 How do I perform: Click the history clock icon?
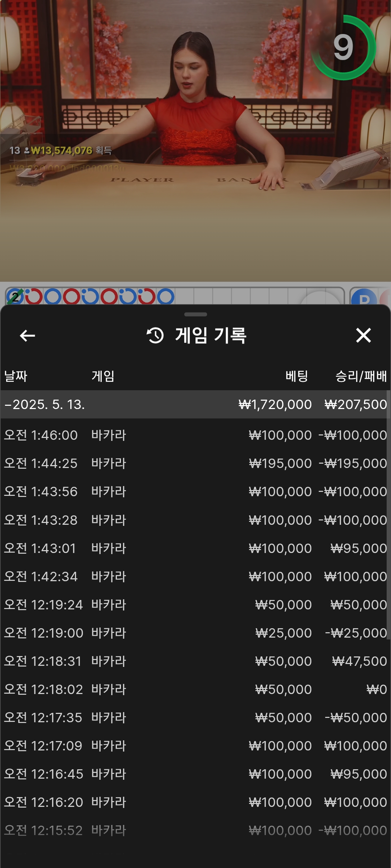155,335
